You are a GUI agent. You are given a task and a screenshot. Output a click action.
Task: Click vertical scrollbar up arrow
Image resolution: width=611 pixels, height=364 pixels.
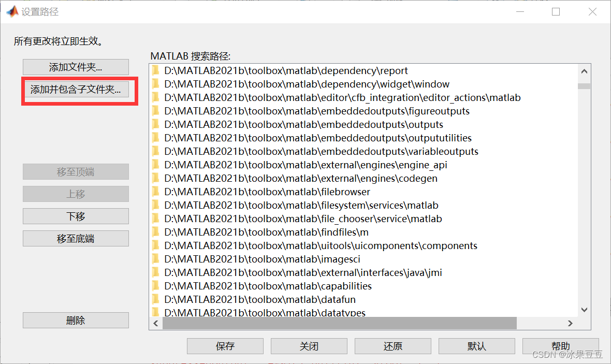pyautogui.click(x=584, y=71)
